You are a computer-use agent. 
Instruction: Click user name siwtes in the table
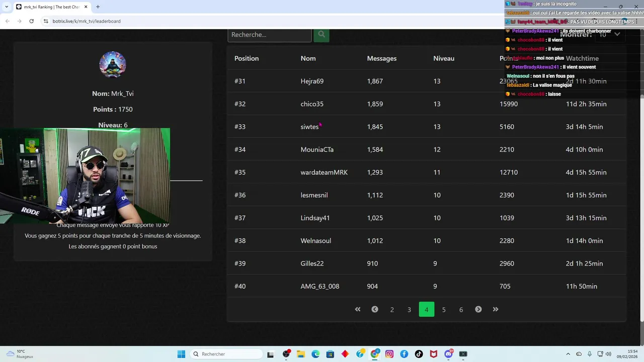point(310,127)
